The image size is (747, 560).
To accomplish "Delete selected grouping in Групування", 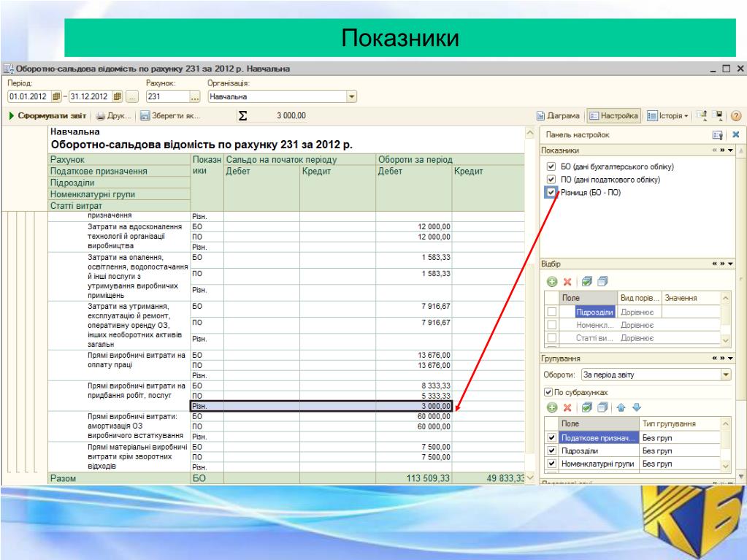I will coord(567,407).
